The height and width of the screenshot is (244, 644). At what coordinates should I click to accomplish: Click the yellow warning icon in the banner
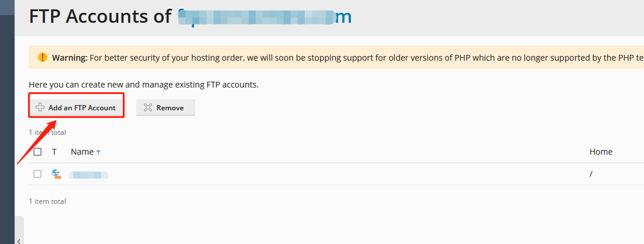point(43,57)
